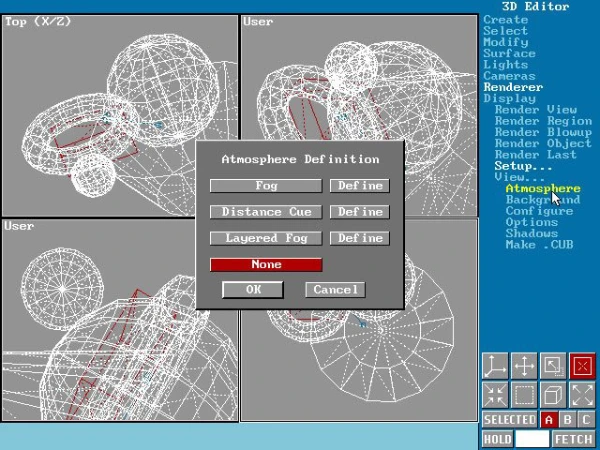Open the Cameras menu
Screen dimensions: 600x450
[x=509, y=76]
